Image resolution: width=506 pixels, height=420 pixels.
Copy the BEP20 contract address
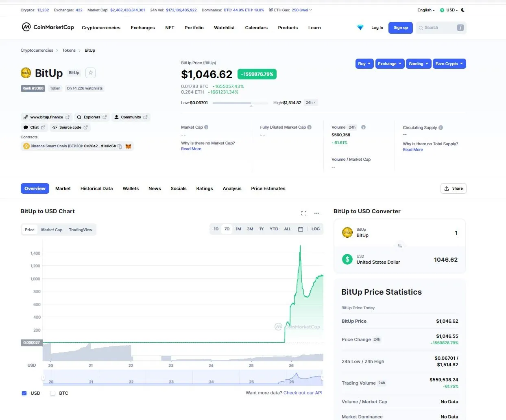point(120,146)
